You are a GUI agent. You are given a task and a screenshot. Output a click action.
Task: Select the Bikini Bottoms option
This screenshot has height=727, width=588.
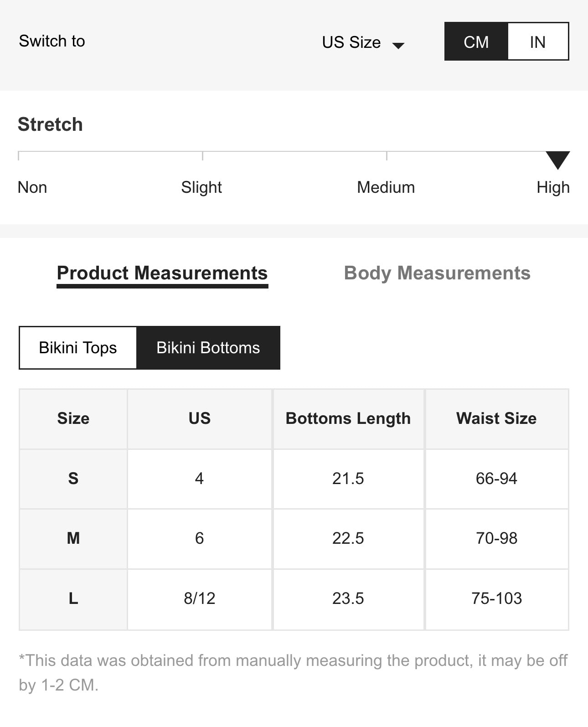coord(208,348)
